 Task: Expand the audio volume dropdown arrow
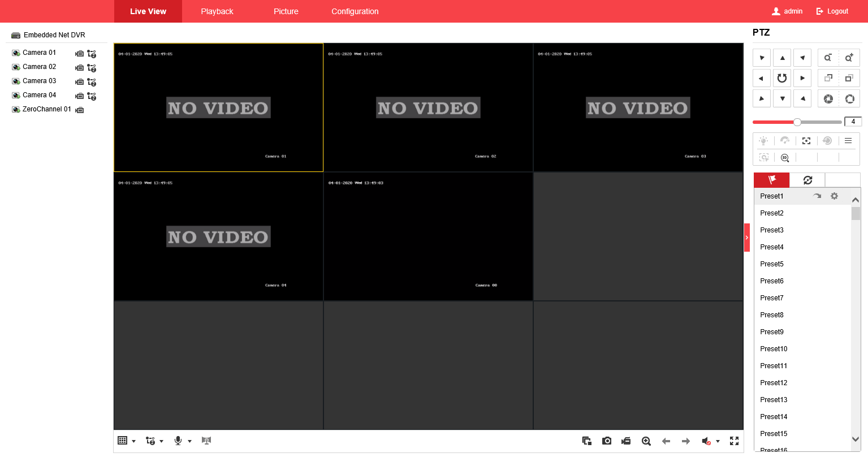(x=718, y=441)
